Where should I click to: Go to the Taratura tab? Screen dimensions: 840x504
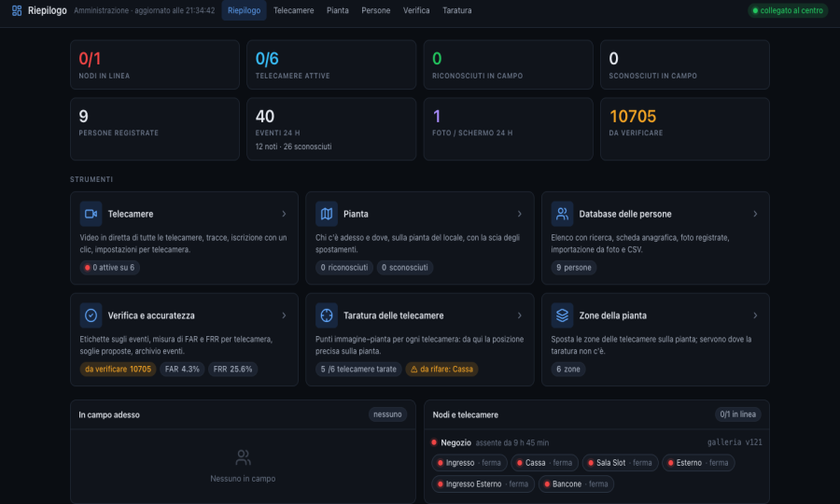(x=457, y=10)
